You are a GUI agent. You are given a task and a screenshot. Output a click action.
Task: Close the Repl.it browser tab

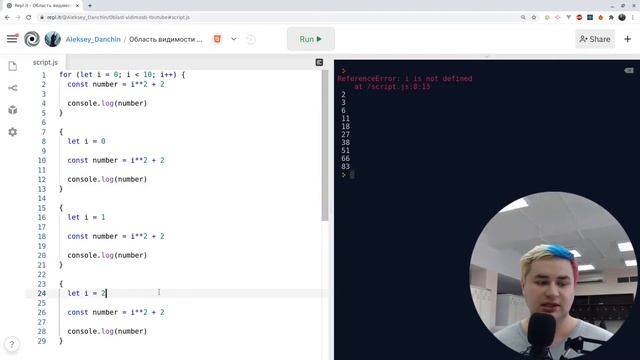click(77, 6)
